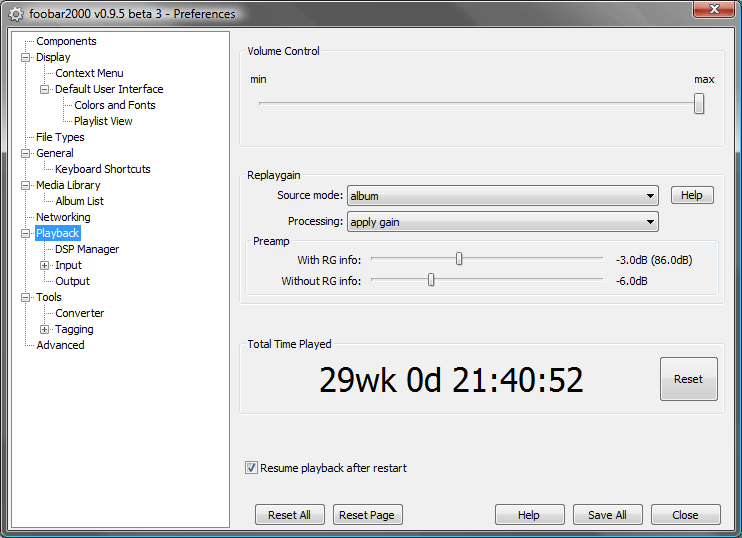Viewport: 742px width, 538px height.
Task: Select Keyboard Shortcuts in the tree
Action: click(x=103, y=169)
